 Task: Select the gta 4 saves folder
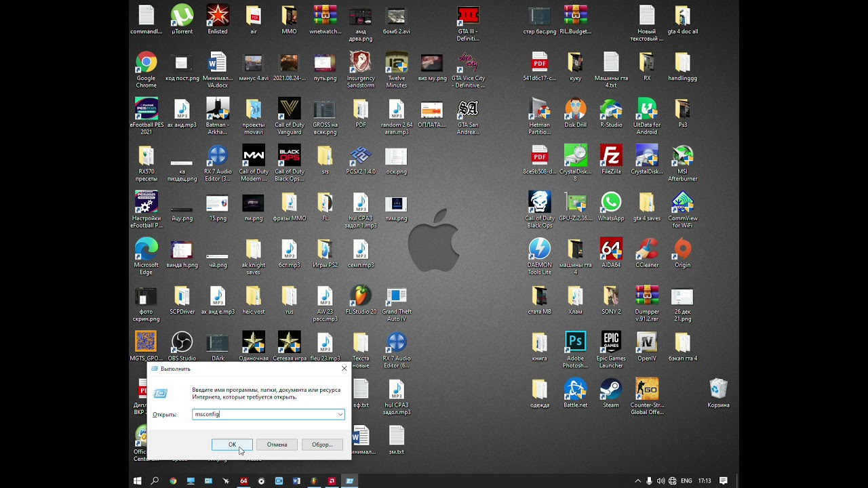click(x=647, y=207)
